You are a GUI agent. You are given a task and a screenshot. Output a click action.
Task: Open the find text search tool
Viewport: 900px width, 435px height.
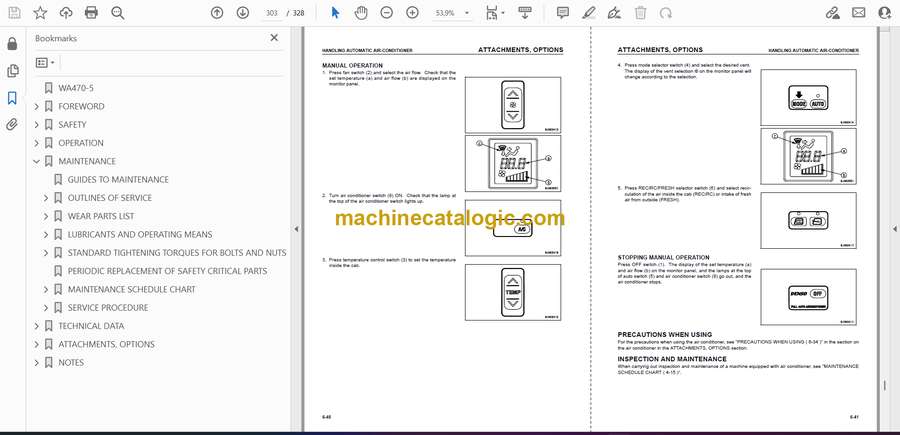coord(118,13)
